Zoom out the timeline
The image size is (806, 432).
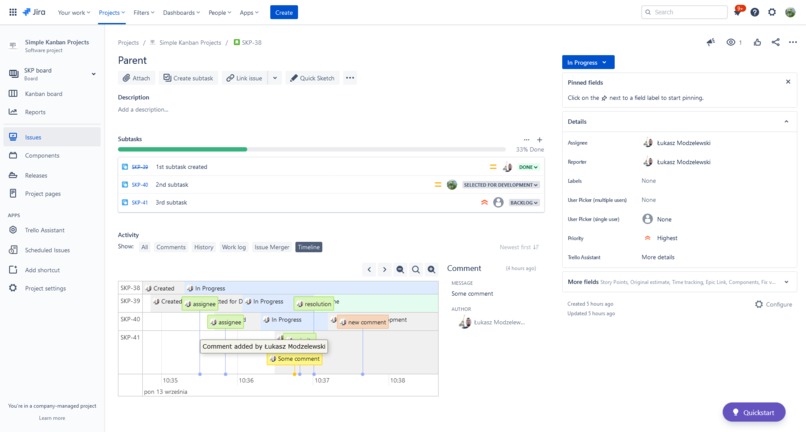pos(400,269)
